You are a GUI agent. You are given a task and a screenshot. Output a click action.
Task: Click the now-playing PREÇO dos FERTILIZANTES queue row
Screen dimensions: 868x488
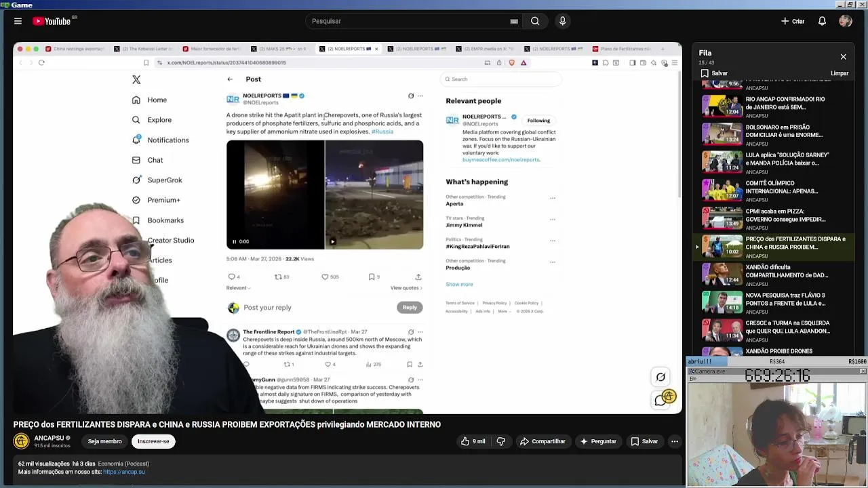774,246
